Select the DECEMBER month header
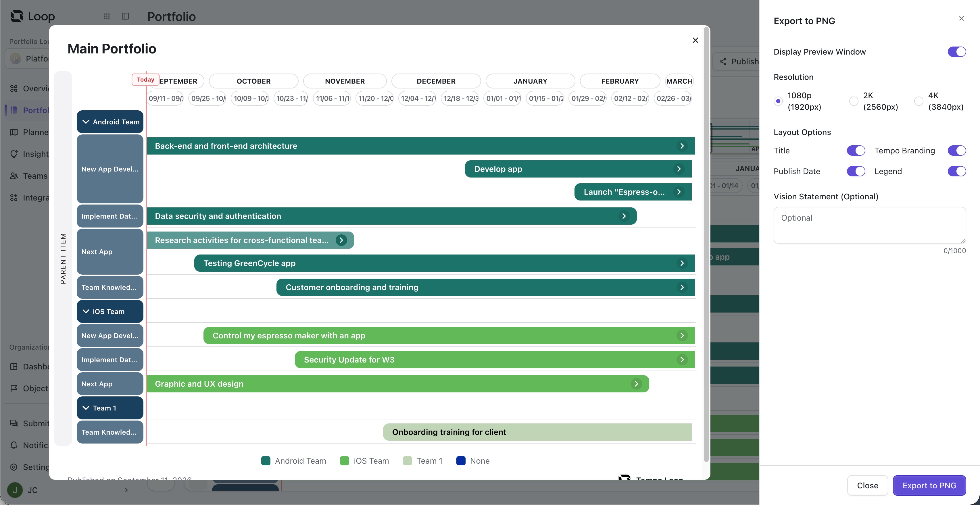Viewport: 980px width, 505px height. (436, 81)
